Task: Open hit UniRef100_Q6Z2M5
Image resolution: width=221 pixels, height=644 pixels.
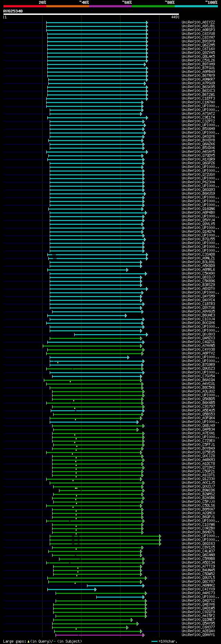Action: [x=198, y=45]
